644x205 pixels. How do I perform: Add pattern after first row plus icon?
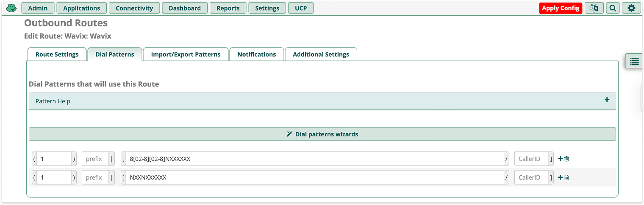(x=560, y=159)
